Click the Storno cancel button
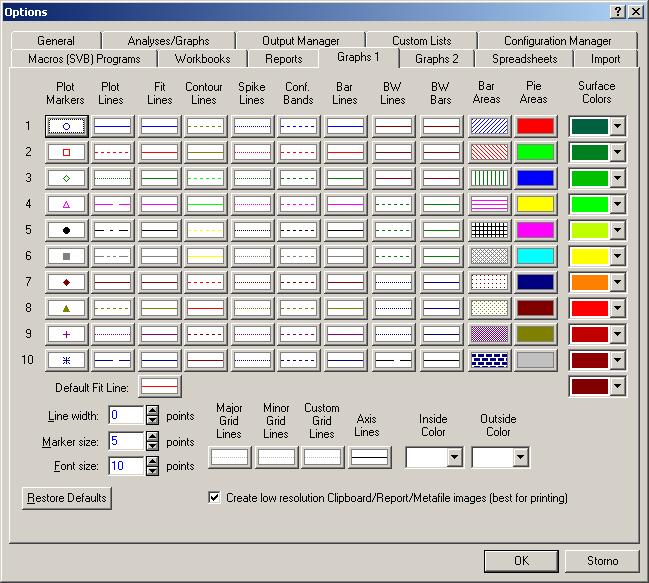Viewport: 649px width, 583px height. click(602, 561)
